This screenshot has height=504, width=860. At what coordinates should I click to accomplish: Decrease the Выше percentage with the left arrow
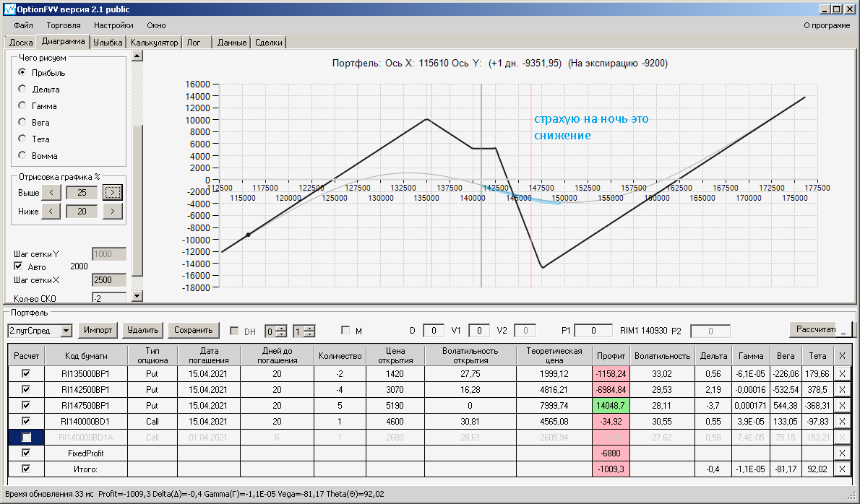click(x=51, y=192)
